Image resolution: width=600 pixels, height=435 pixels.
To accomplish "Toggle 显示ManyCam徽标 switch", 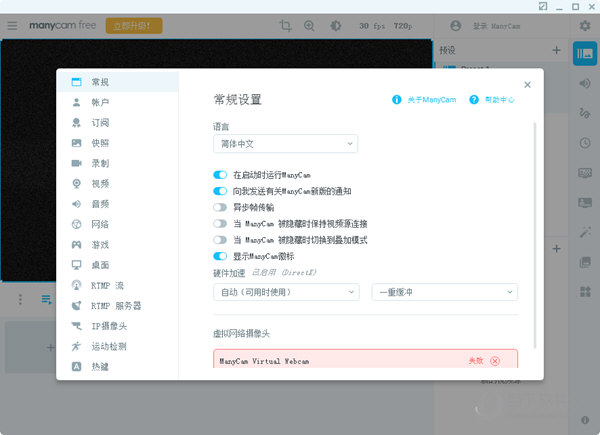I will tap(220, 256).
